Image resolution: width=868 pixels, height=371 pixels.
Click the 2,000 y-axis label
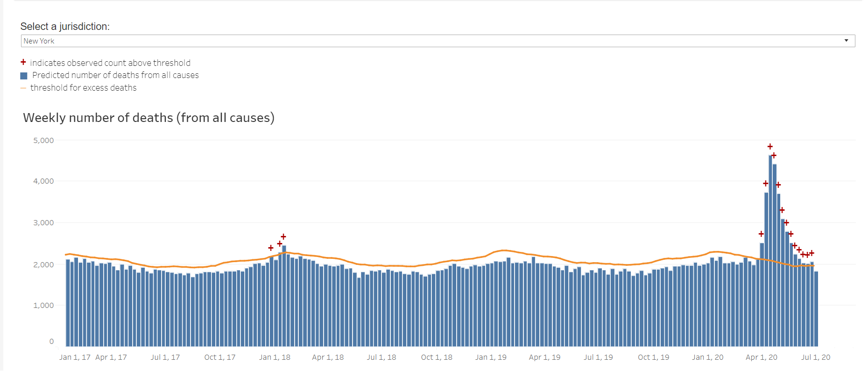43,264
